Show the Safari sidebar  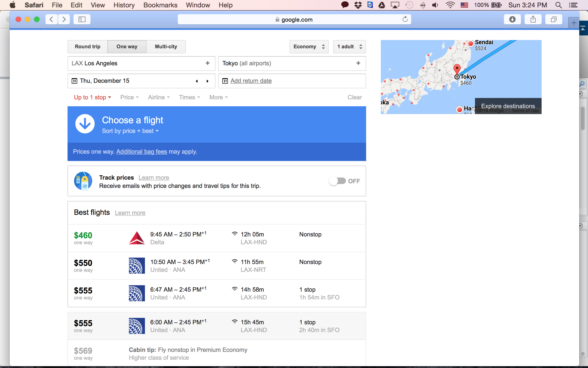pos(82,19)
